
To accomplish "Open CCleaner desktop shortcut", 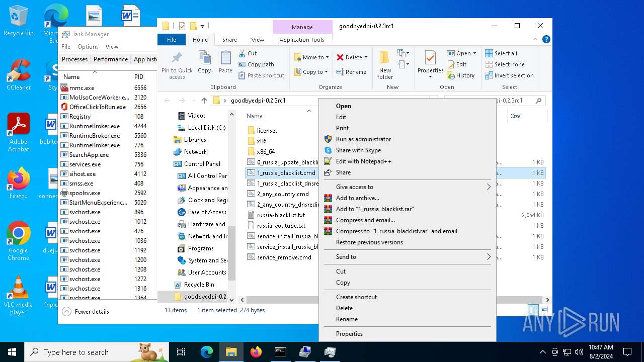I will [19, 75].
